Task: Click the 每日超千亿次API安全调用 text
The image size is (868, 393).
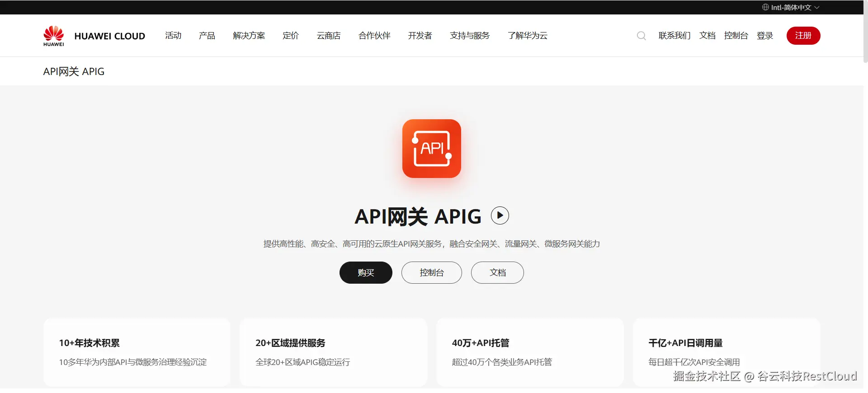Action: click(694, 362)
